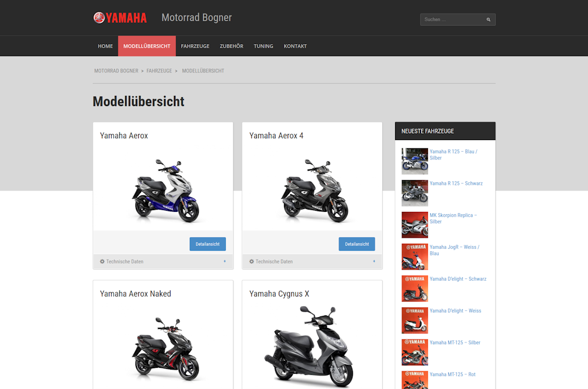Click the Neueste Fahrzeuge sidebar heading
The height and width of the screenshot is (389, 588).
tap(427, 131)
